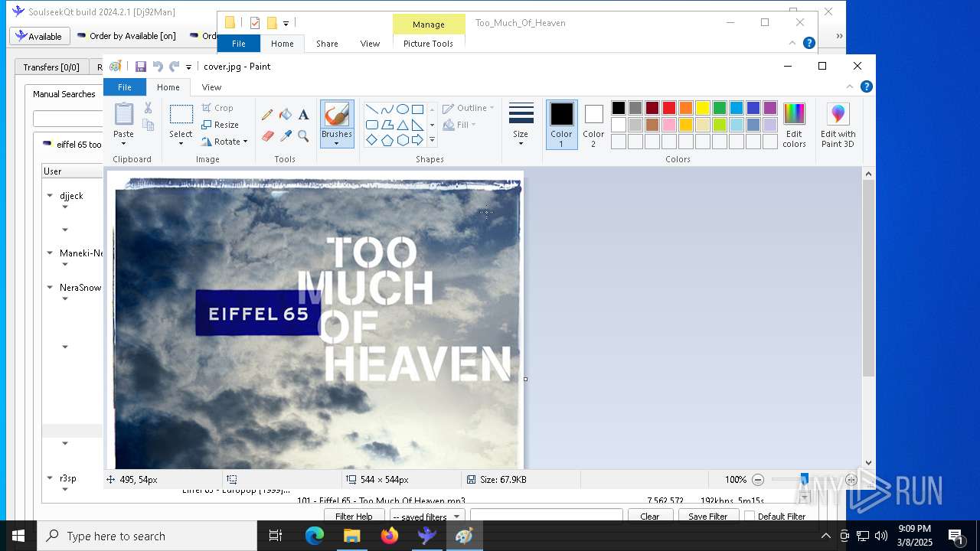Click Windows taskbar search box

(x=147, y=536)
